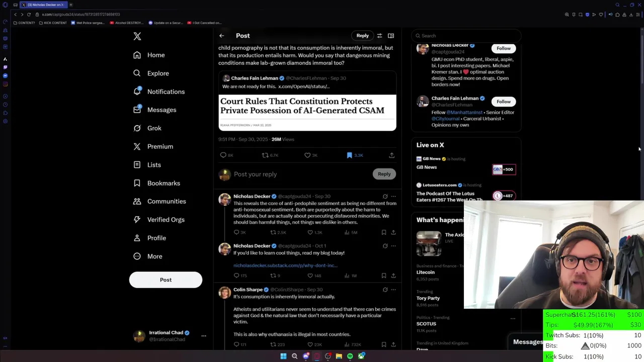Click the Reply button in post header
Viewport: 644px width, 362px height.
click(362, 36)
